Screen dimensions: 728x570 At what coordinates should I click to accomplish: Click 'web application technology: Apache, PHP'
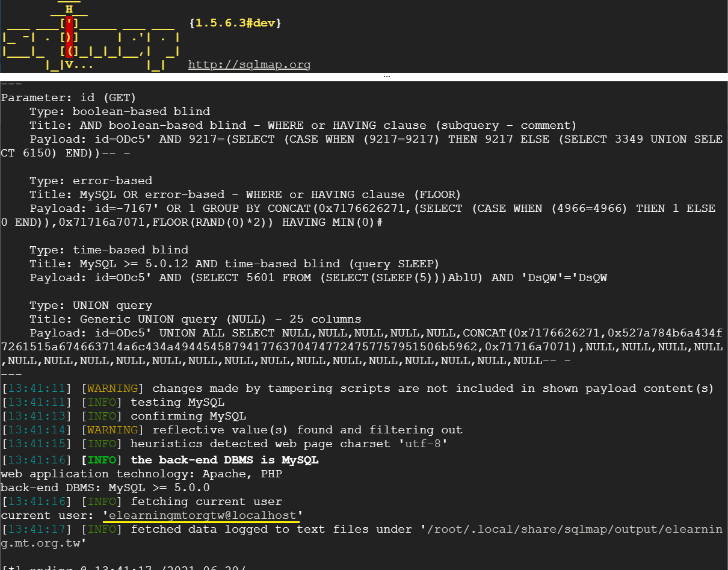pos(141,474)
